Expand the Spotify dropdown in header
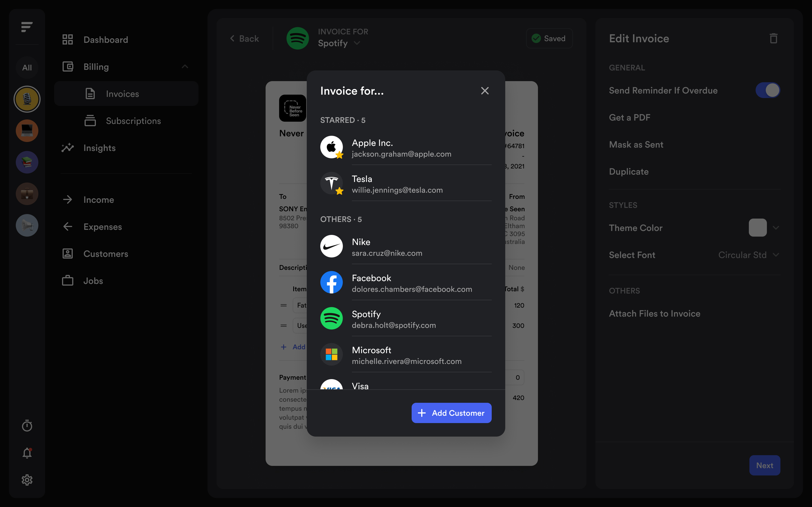This screenshot has height=507, width=812. pyautogui.click(x=358, y=43)
